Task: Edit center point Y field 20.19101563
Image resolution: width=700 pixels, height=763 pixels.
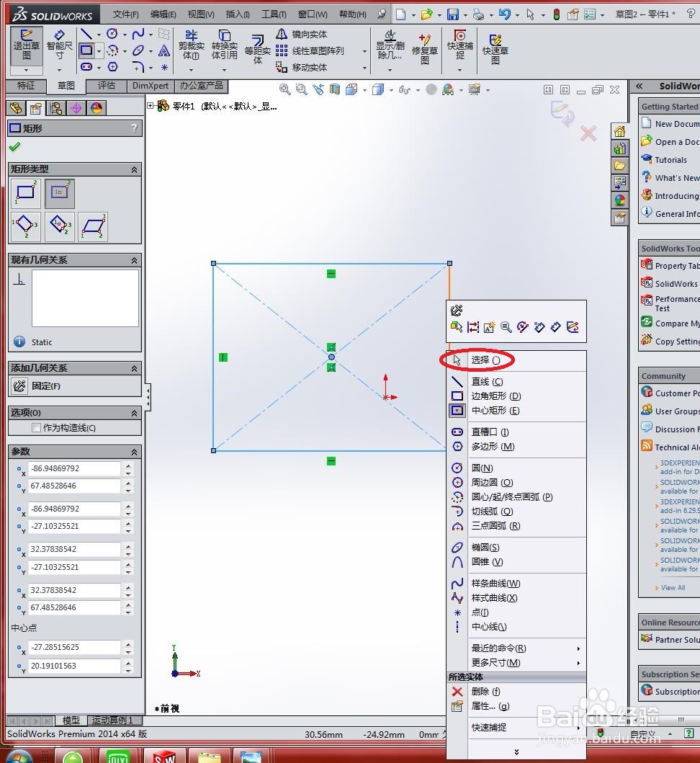Action: click(x=74, y=666)
